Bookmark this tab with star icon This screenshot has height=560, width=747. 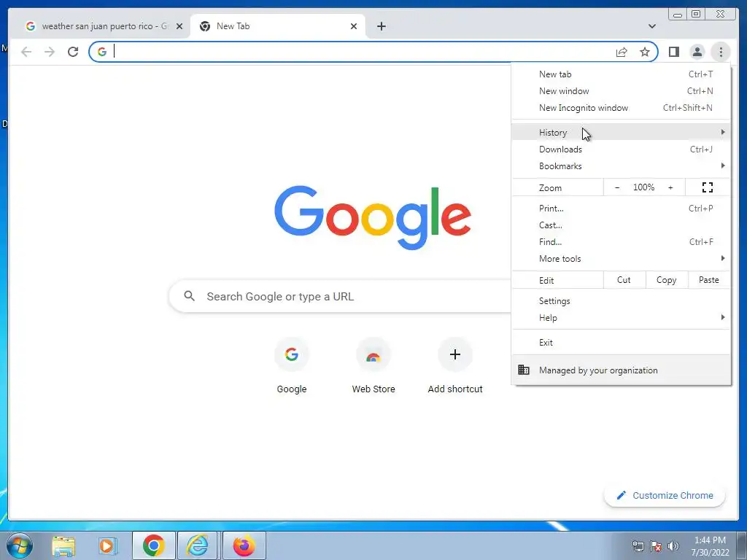click(645, 52)
